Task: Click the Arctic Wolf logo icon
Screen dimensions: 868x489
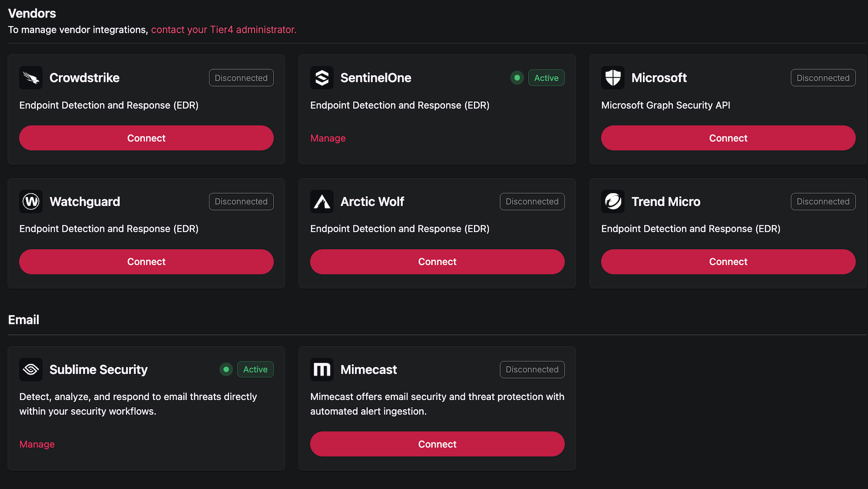Action: point(322,201)
